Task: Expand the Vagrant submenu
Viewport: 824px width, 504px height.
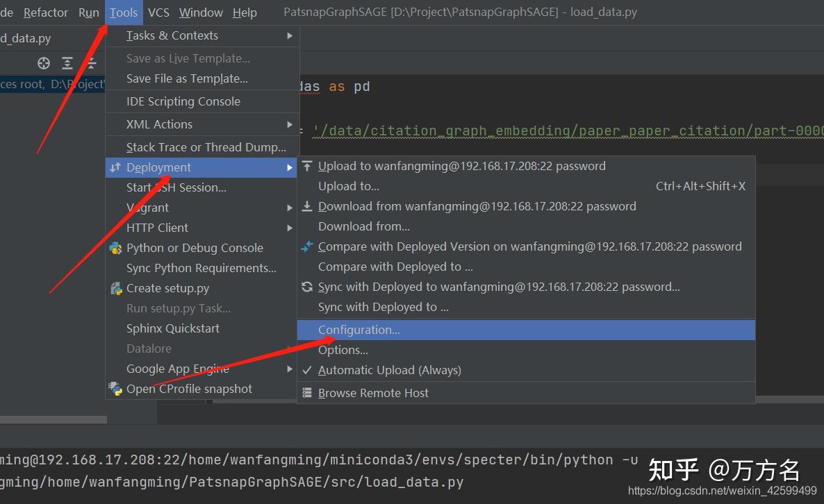Action: point(147,207)
